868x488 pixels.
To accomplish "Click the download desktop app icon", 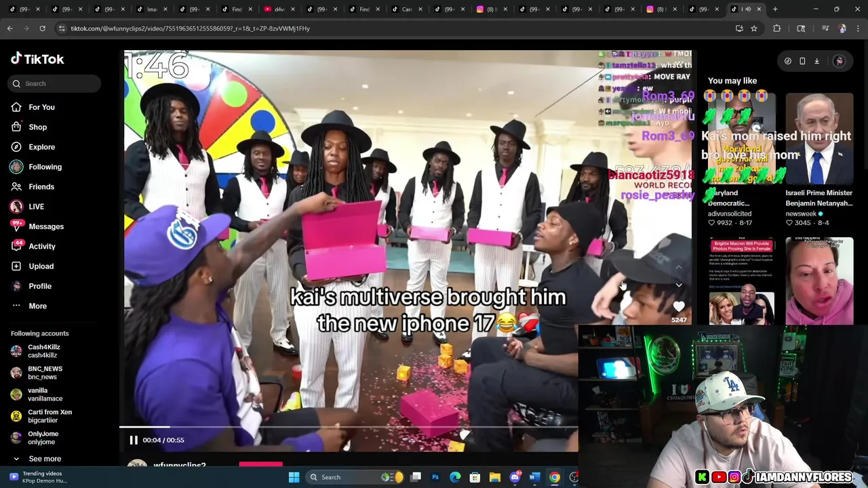I will click(817, 61).
